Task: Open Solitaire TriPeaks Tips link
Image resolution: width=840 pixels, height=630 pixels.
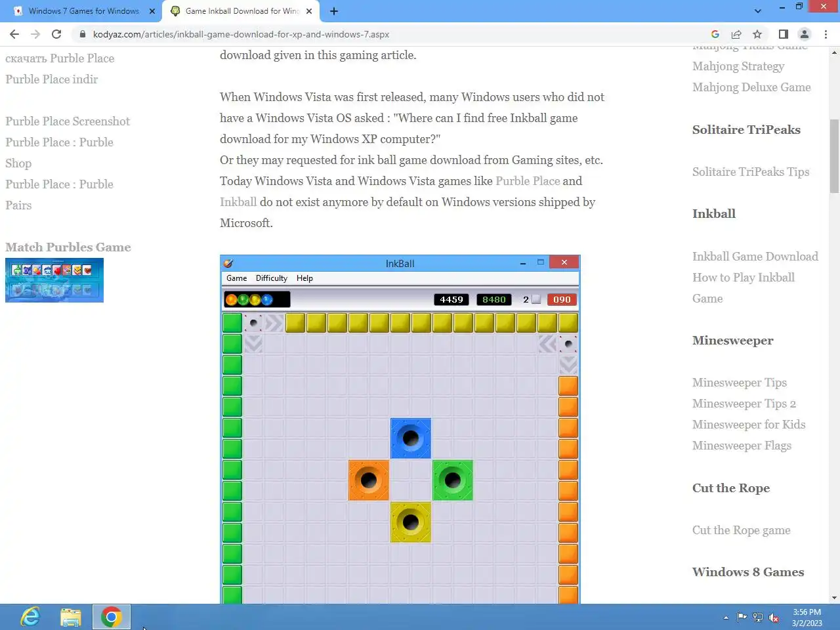Action: 751,172
